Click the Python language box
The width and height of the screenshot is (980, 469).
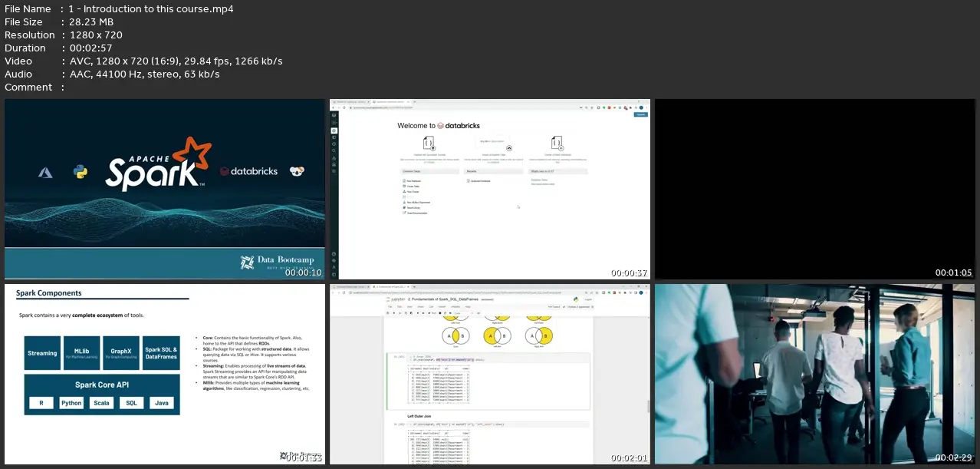[71, 402]
